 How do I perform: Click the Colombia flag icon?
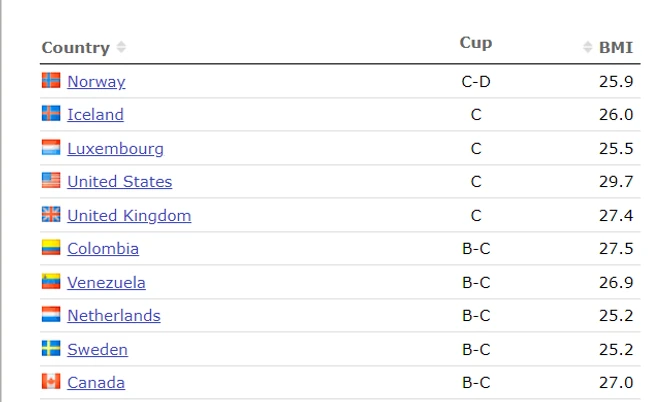pyautogui.click(x=51, y=248)
